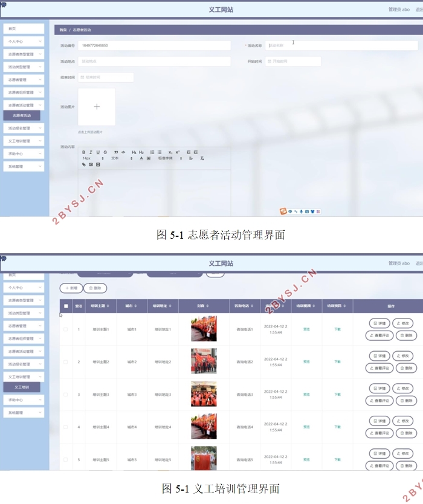Focus the 活动名称 input field
This screenshot has width=423, height=504.
pyautogui.click(x=341, y=46)
